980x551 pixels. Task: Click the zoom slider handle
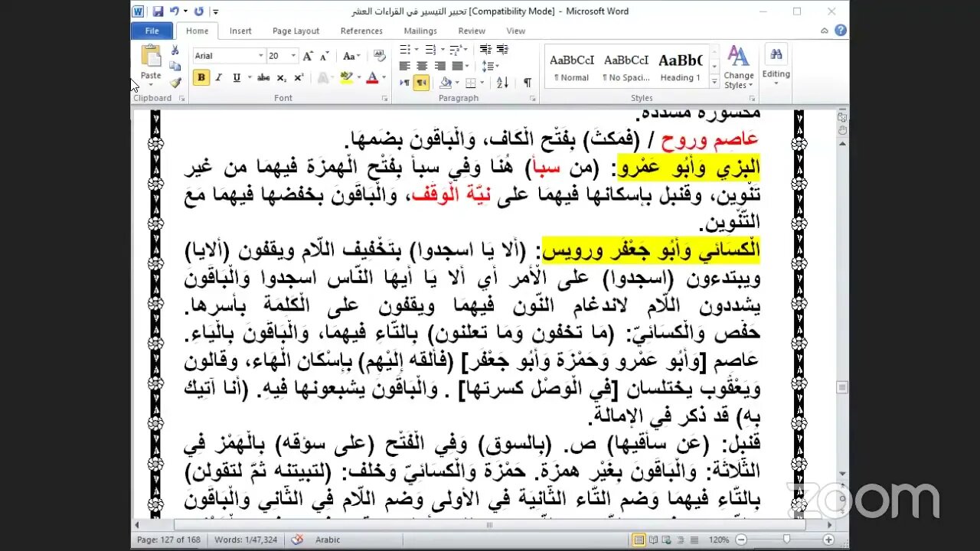(x=786, y=540)
